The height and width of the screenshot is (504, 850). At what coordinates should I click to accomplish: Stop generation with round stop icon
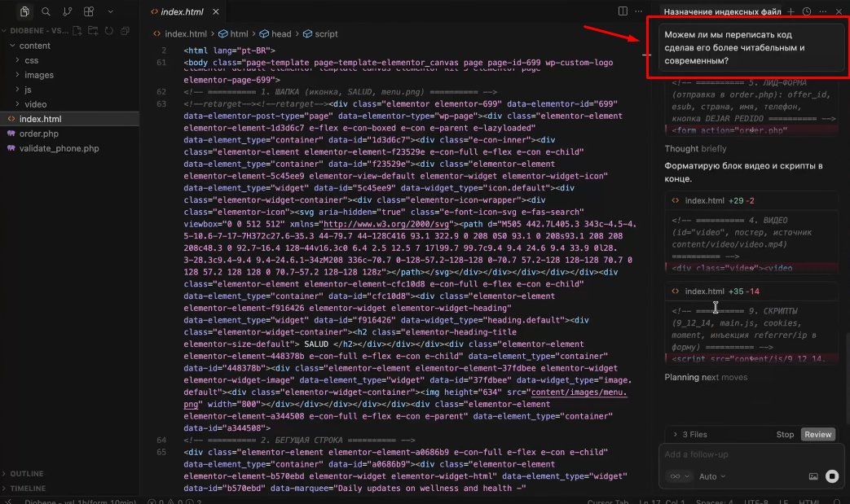click(x=832, y=476)
